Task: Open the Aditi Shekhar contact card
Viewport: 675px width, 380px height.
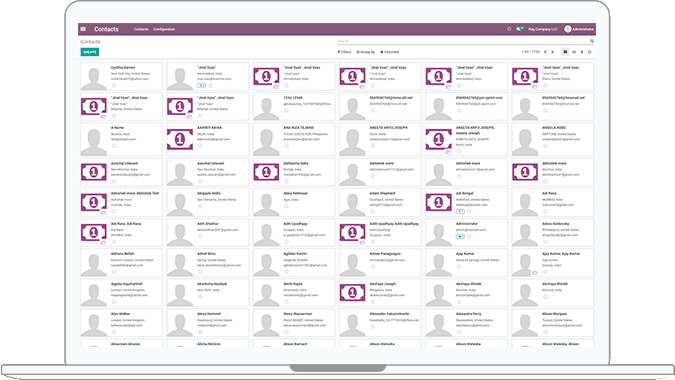Action: pyautogui.click(x=207, y=233)
